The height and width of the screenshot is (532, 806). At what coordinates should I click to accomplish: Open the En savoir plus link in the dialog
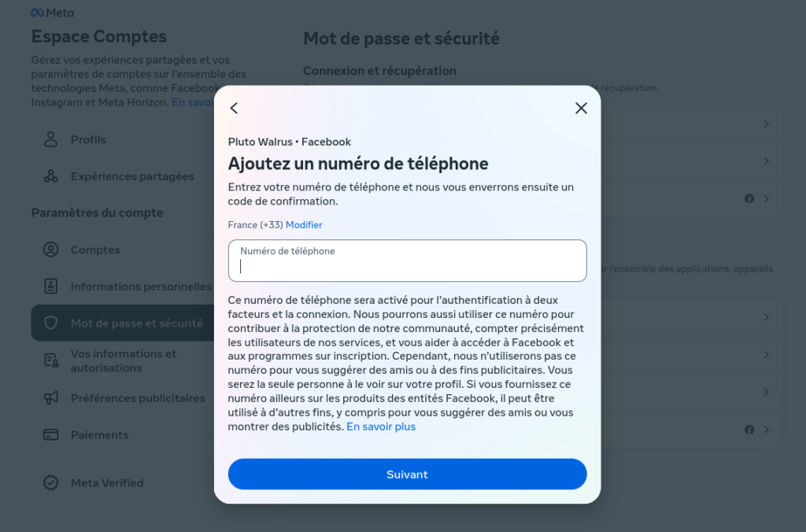(381, 427)
